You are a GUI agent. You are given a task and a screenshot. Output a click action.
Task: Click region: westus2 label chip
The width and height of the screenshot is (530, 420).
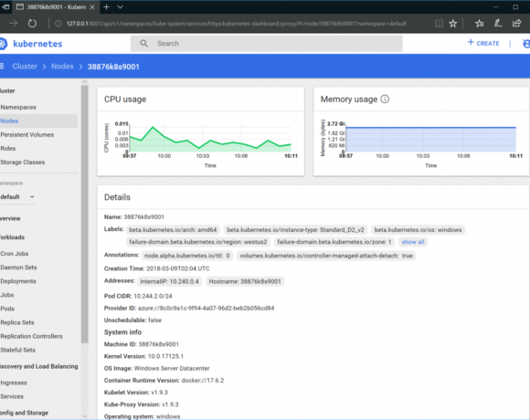(197, 242)
